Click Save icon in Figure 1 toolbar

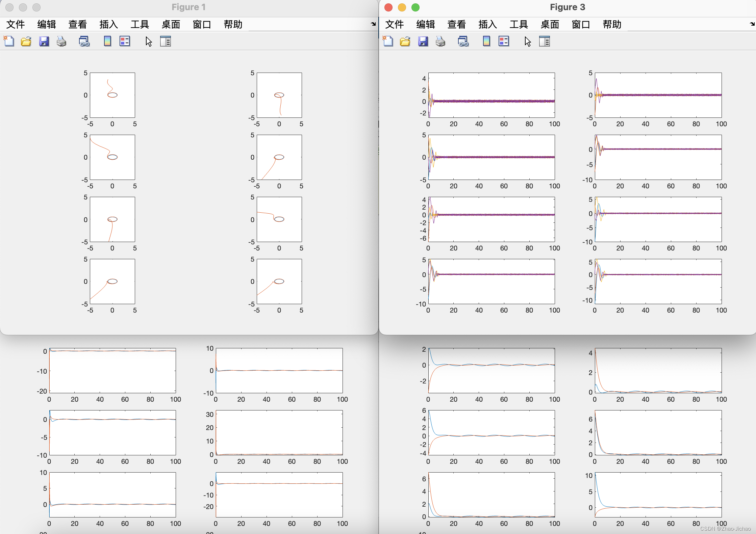(44, 41)
